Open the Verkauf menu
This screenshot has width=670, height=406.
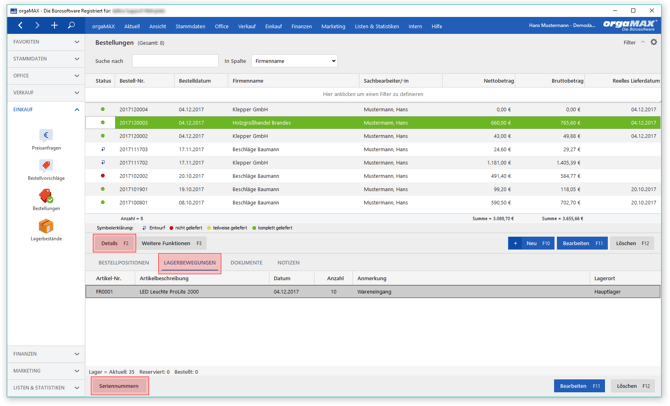(x=247, y=26)
